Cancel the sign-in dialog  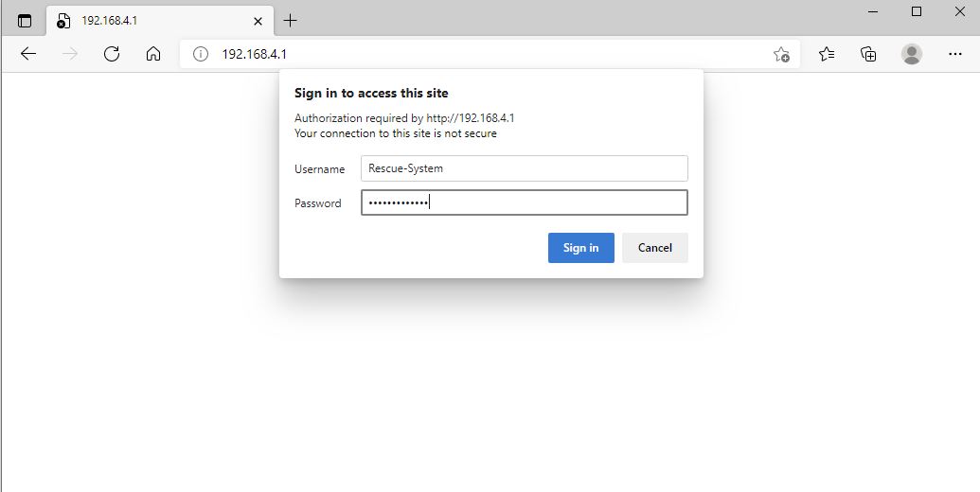click(655, 248)
